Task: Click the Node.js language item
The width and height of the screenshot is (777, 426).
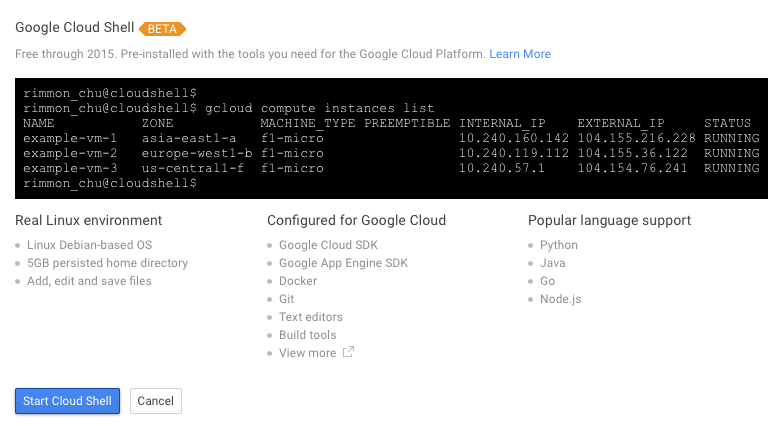Action: (560, 299)
